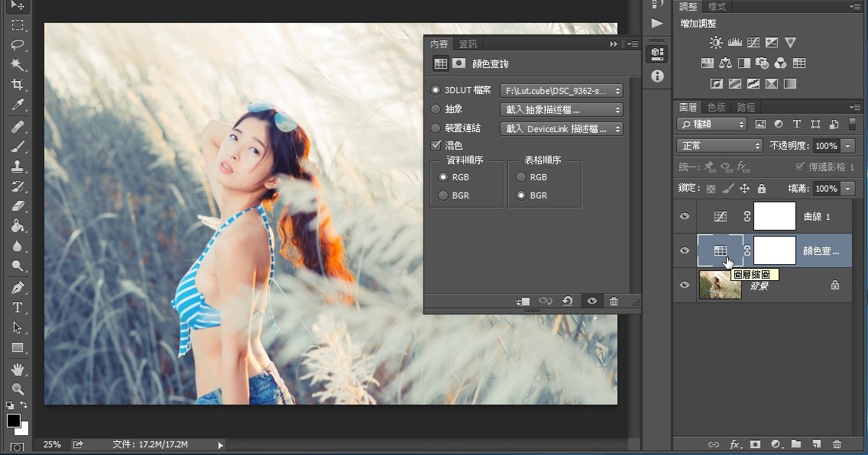Select the 抽象 radio option
The image size is (868, 455).
tap(436, 109)
